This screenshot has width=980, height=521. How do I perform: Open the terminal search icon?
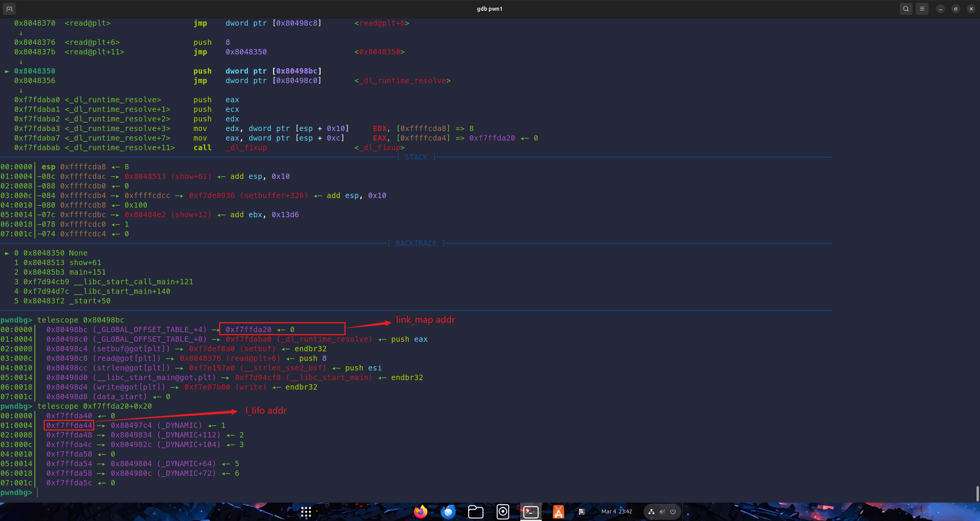coord(906,9)
